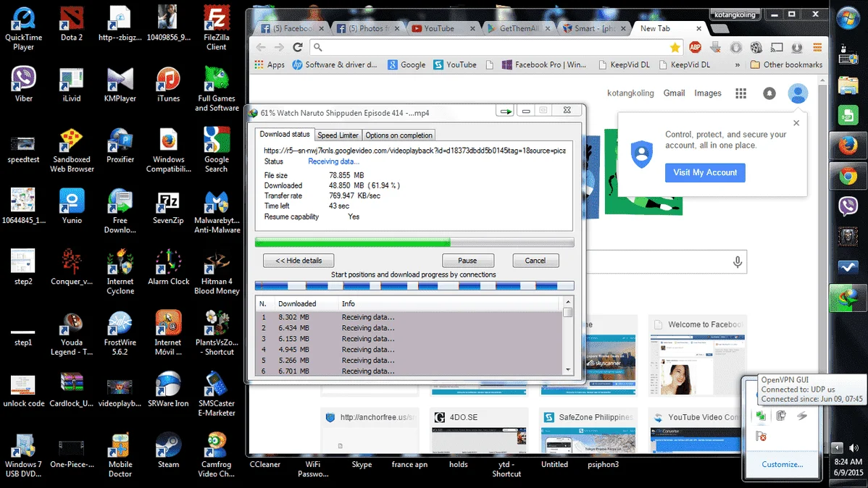
Task: Bookmark page with the star icon
Action: [x=675, y=48]
